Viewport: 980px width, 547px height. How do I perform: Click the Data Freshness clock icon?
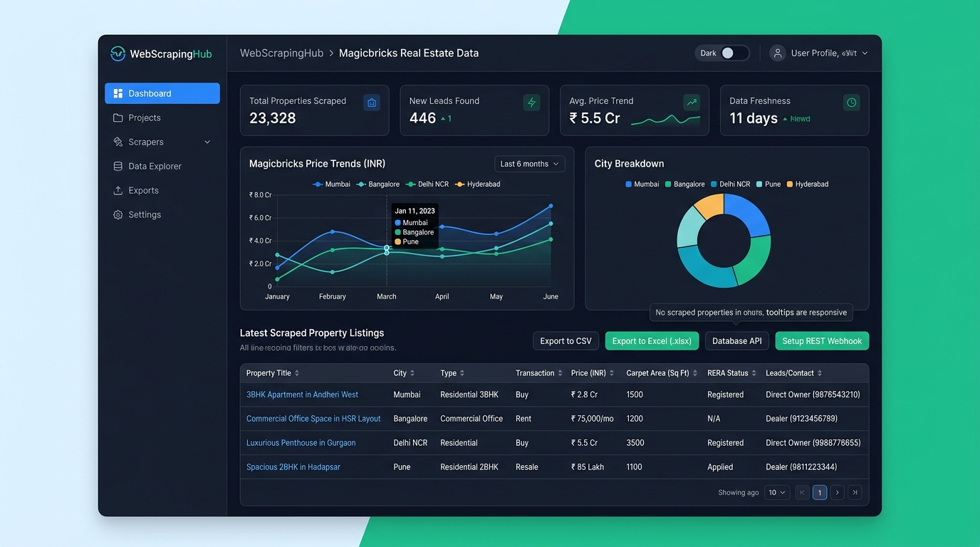click(851, 103)
